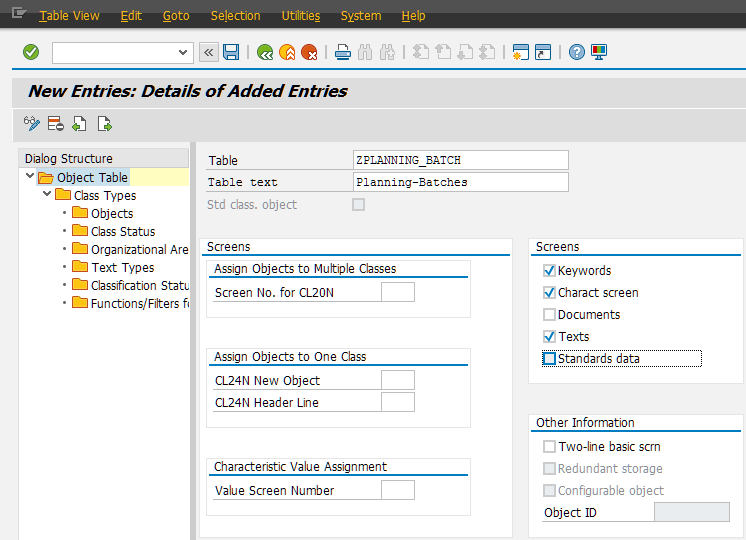This screenshot has height=540, width=746.
Task: Enable the Documents checkbox
Action: pyautogui.click(x=549, y=315)
